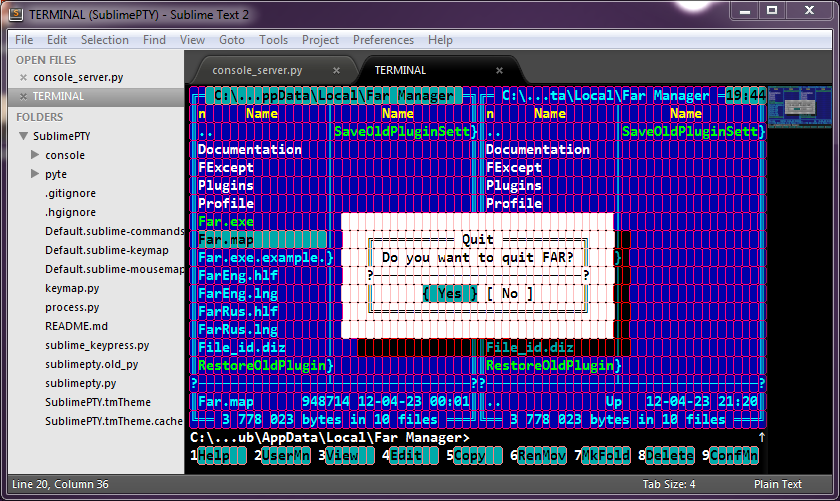Click 5 Copy function key

point(474,455)
